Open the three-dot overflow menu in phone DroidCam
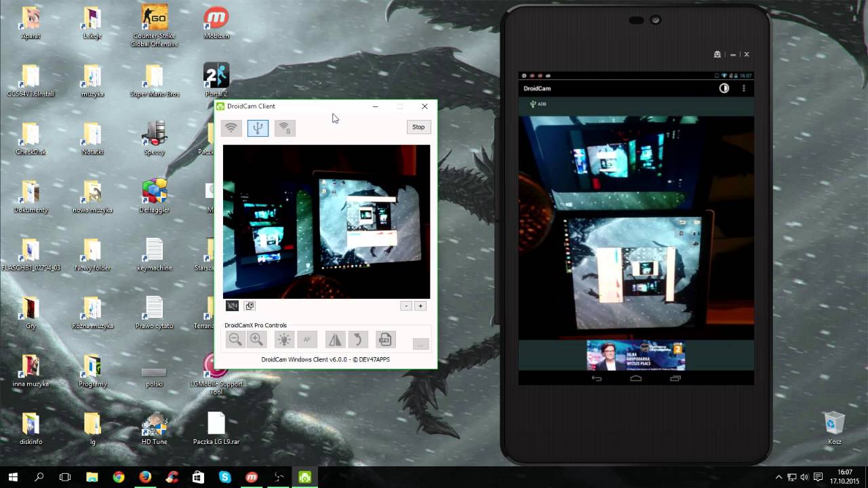The height and width of the screenshot is (488, 868). (744, 88)
